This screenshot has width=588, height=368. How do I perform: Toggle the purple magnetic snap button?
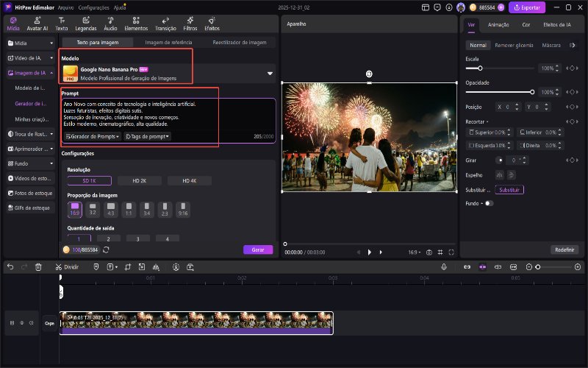click(483, 267)
